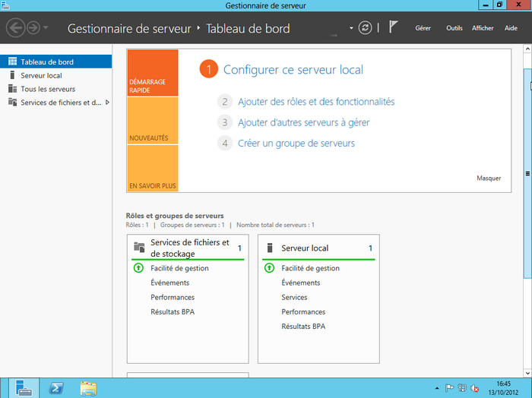Click file services tile header icon
Viewport: 532px width, 398px height.
[139, 247]
